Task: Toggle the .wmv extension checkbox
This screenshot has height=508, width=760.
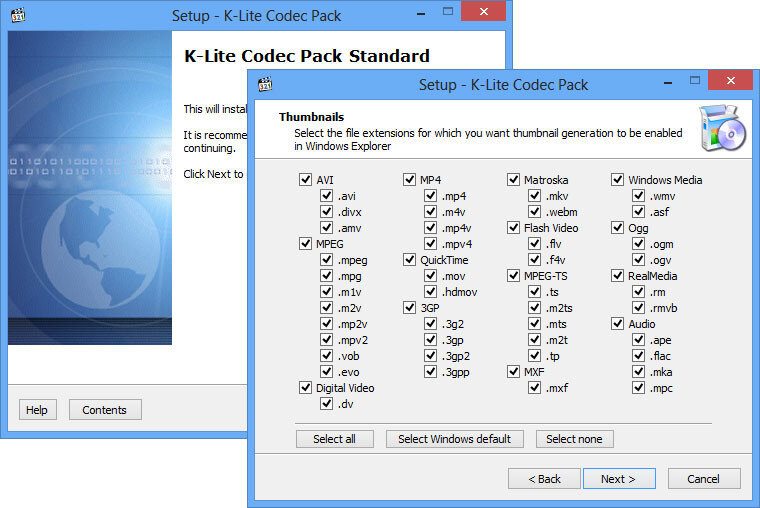Action: click(639, 196)
